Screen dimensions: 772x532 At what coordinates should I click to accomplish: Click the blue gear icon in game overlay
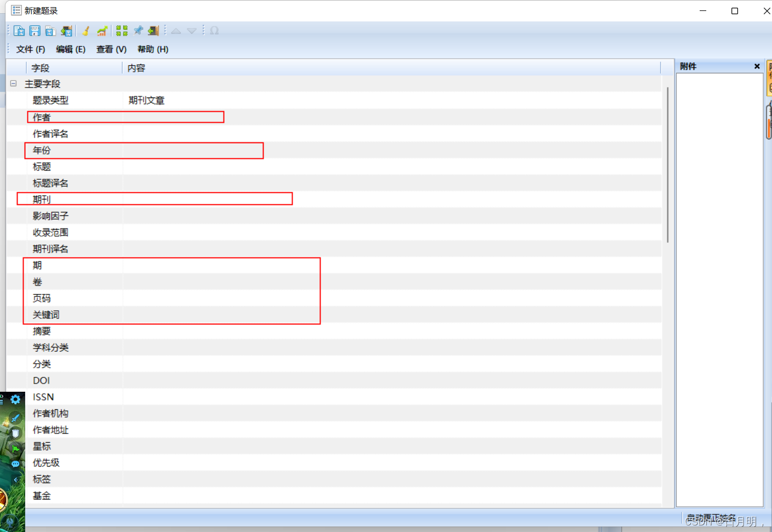15,399
